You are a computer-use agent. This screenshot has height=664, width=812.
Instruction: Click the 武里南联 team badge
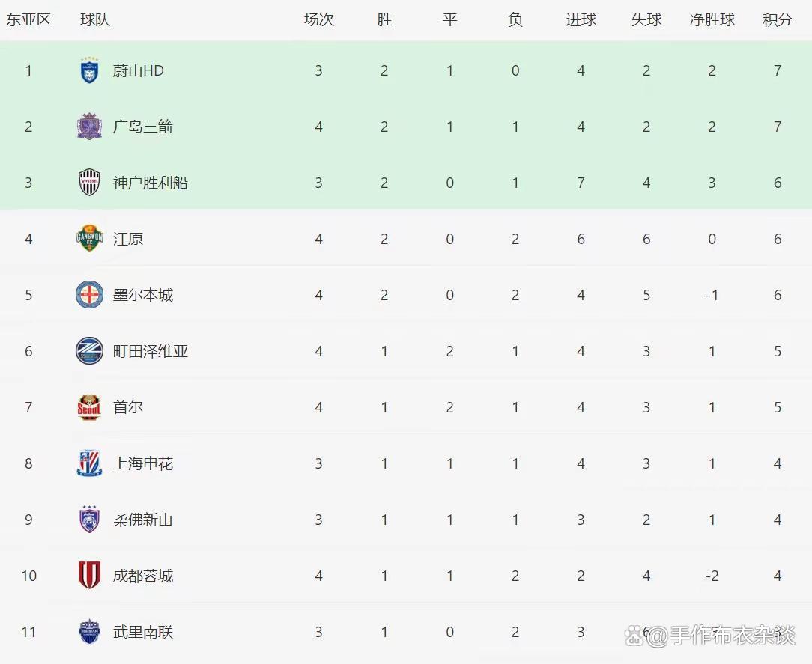(x=89, y=632)
